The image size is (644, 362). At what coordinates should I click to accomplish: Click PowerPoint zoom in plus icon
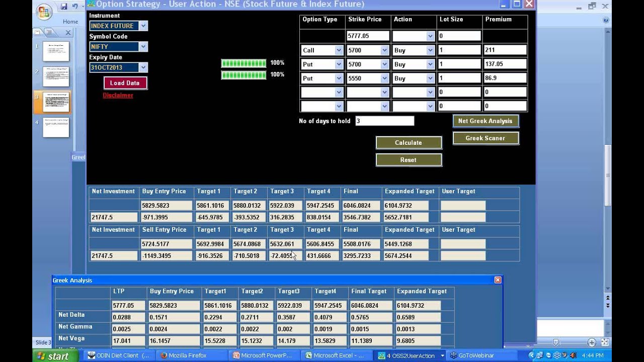(x=592, y=342)
